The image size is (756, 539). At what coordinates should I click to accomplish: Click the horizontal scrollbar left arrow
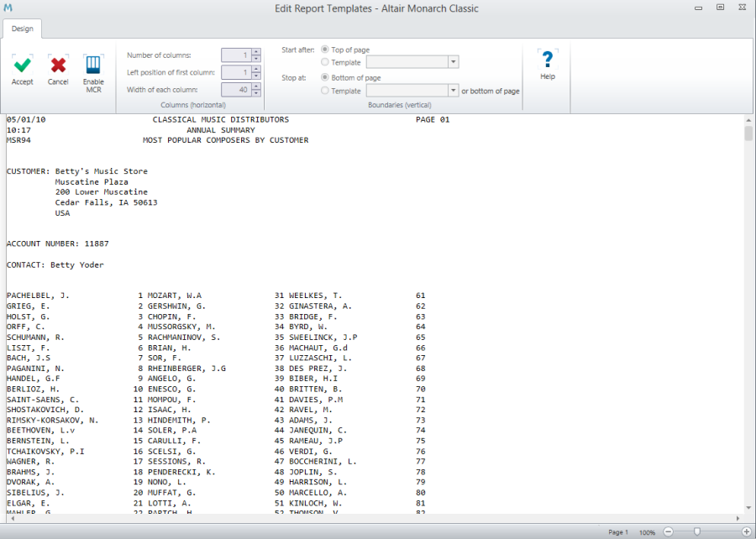(12, 518)
